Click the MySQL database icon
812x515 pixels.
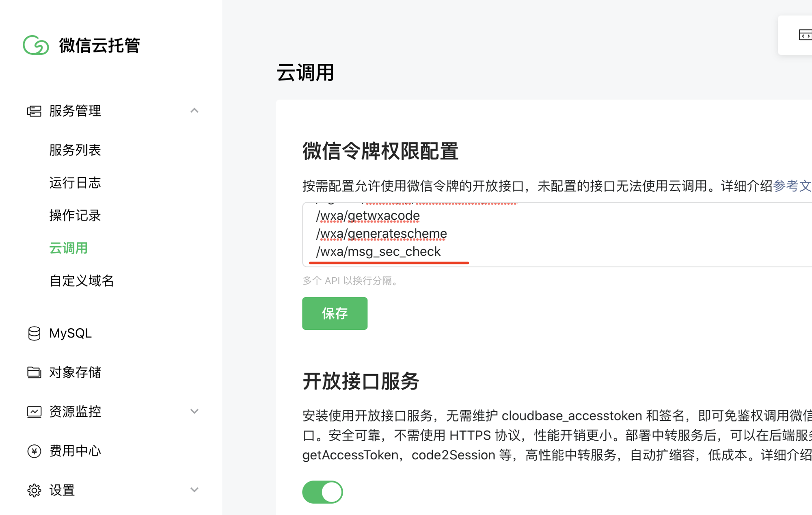click(34, 333)
